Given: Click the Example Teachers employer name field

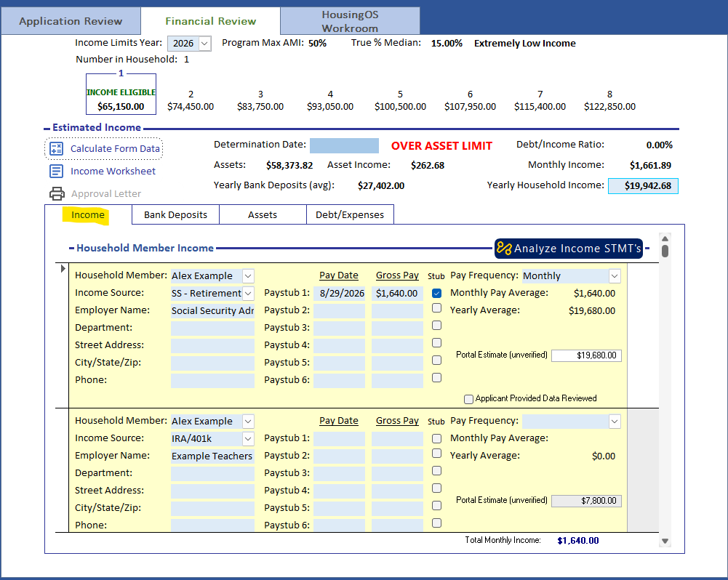Looking at the screenshot, I should (x=212, y=456).
